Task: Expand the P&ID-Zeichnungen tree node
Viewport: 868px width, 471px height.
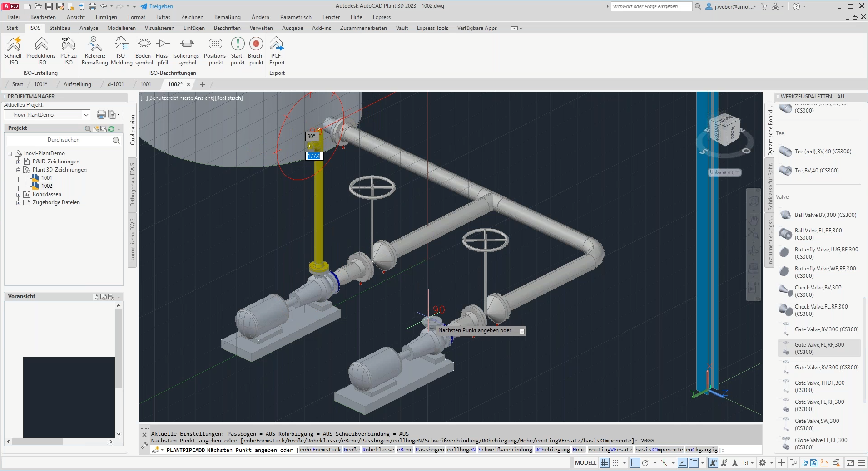Action: [19, 162]
